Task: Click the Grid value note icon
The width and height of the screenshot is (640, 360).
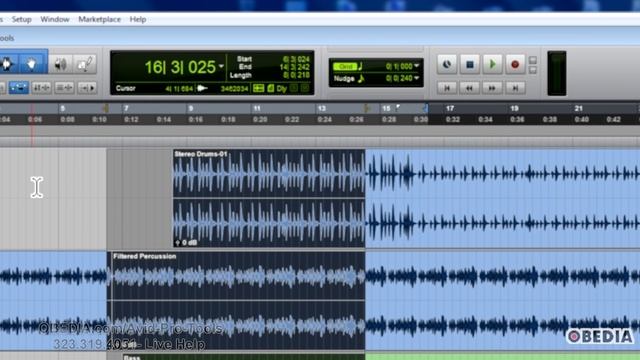Action: [360, 66]
